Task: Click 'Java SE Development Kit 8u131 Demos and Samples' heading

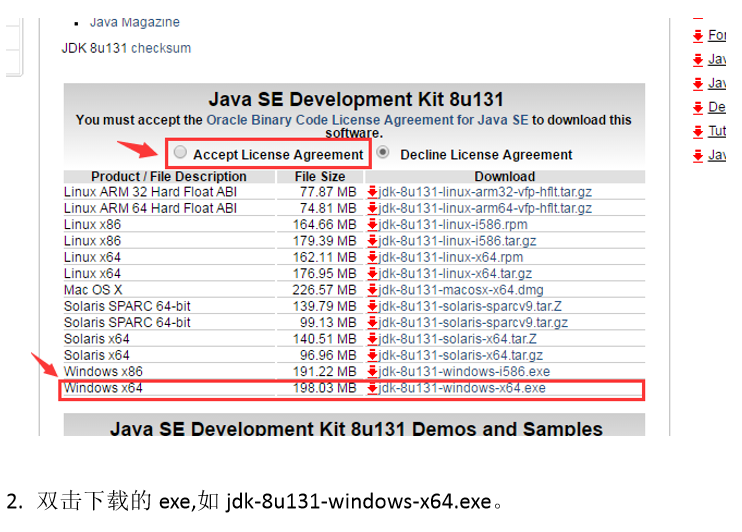Action: click(356, 428)
